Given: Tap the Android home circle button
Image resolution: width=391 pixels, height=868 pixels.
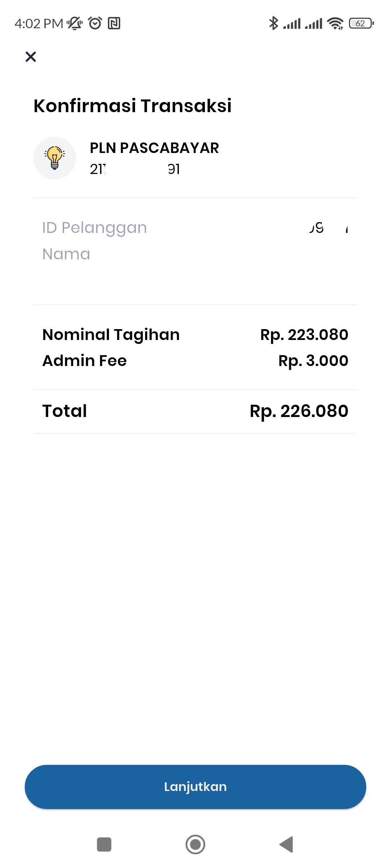Looking at the screenshot, I should click(x=195, y=844).
